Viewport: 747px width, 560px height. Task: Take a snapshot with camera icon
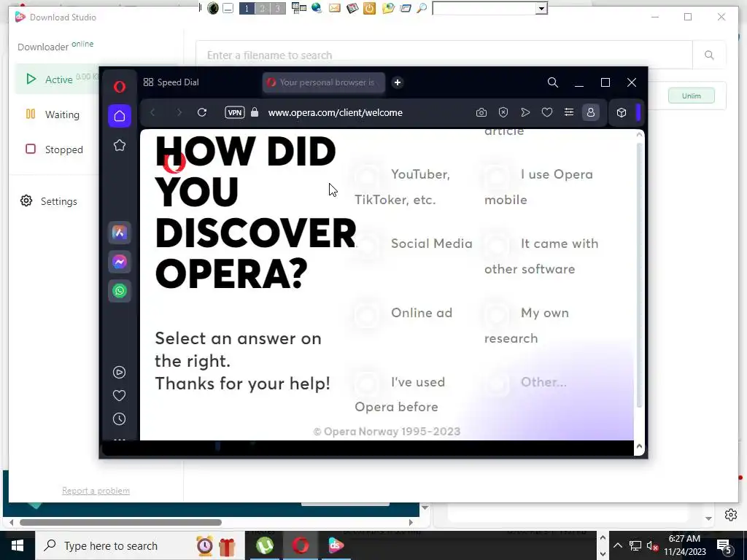point(481,112)
